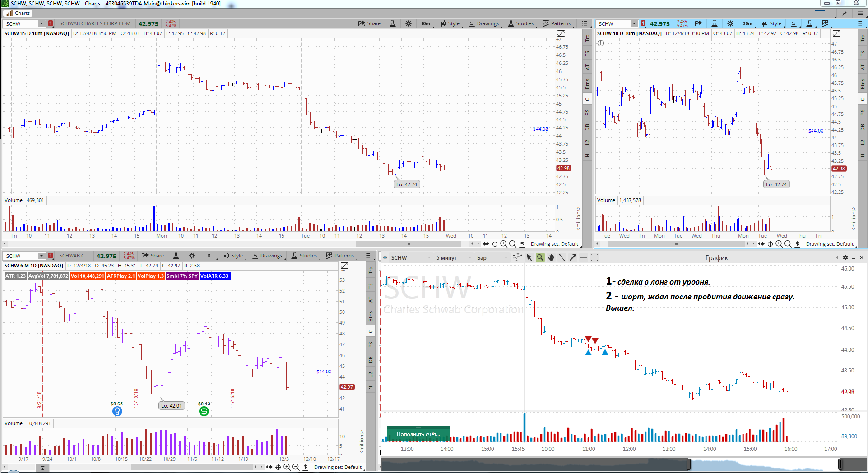
Task: Zoom in on the daily chart
Action: (287, 467)
